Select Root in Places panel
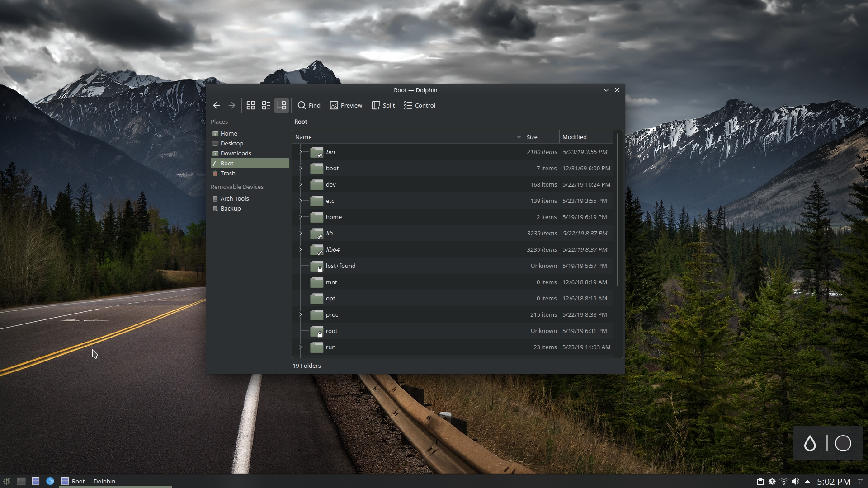 point(250,163)
